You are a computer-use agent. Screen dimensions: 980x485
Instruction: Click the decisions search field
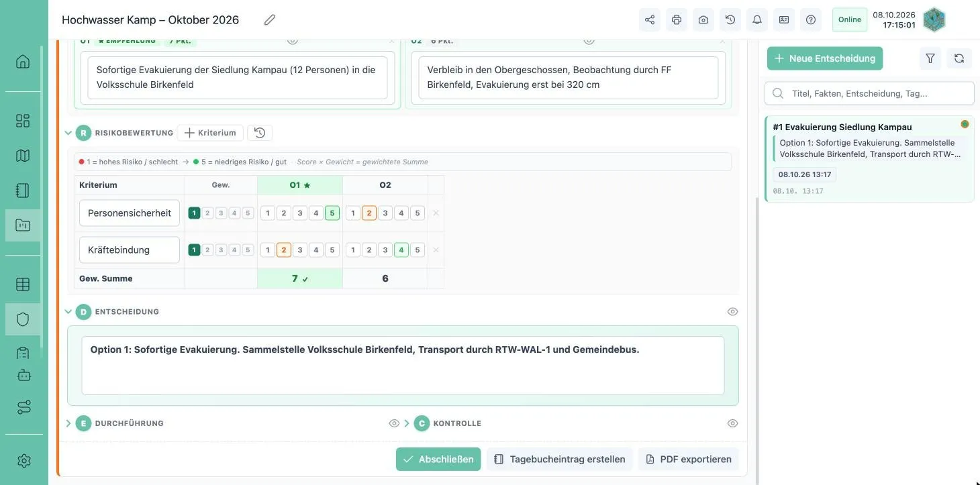point(870,93)
